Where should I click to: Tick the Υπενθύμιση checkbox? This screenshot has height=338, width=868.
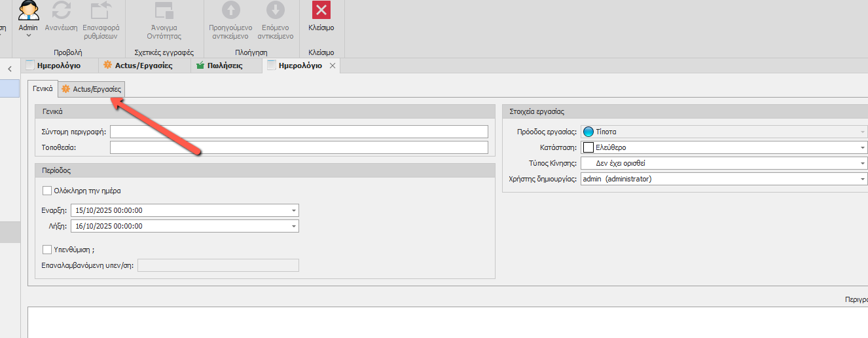(x=47, y=250)
